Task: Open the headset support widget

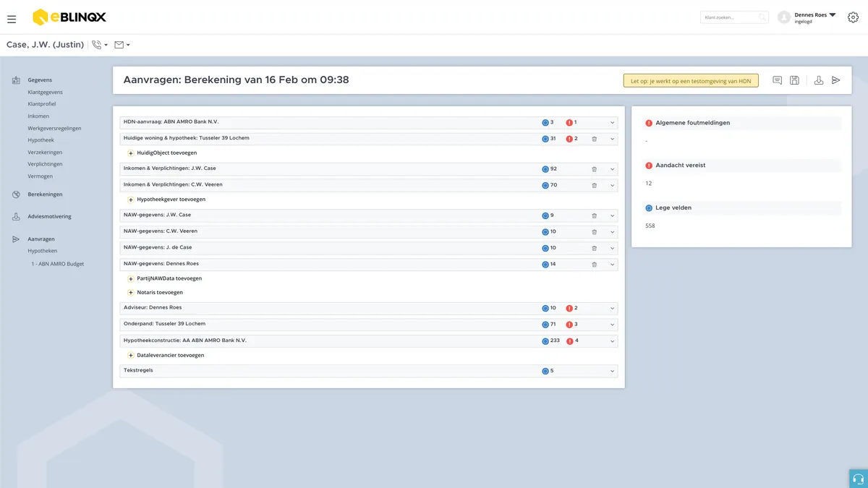Action: [859, 479]
